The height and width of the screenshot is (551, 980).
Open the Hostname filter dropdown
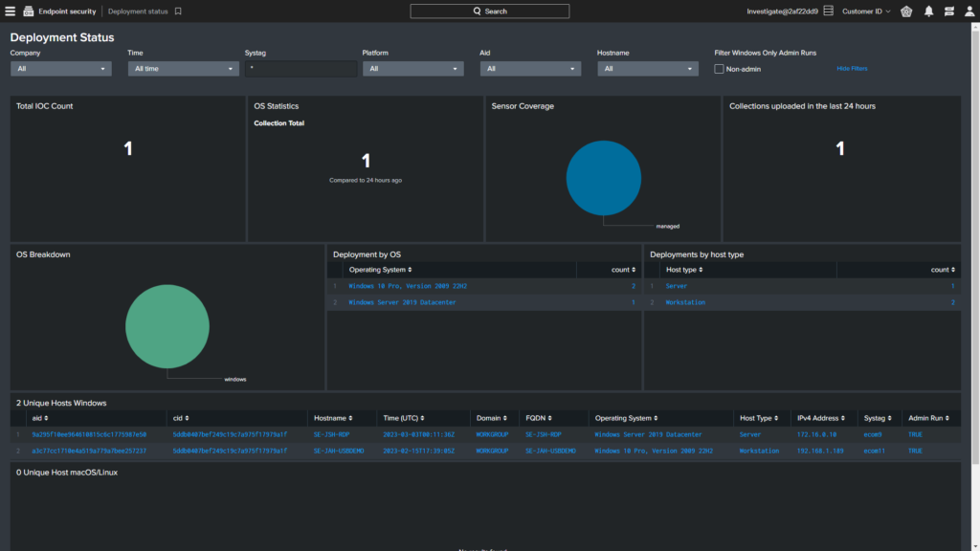pyautogui.click(x=648, y=69)
